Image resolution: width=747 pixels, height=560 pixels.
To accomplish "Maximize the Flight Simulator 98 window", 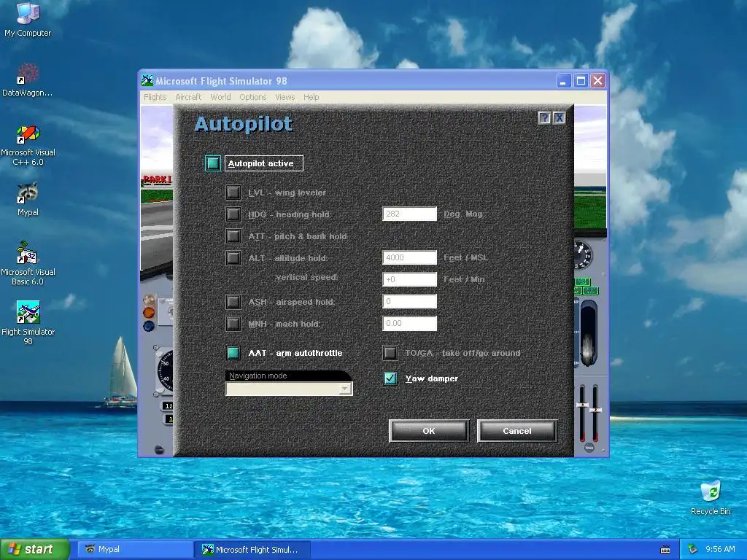I will 581,80.
